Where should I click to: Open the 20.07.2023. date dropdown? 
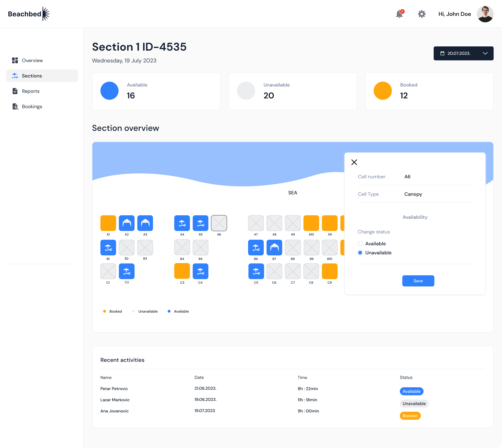point(463,53)
